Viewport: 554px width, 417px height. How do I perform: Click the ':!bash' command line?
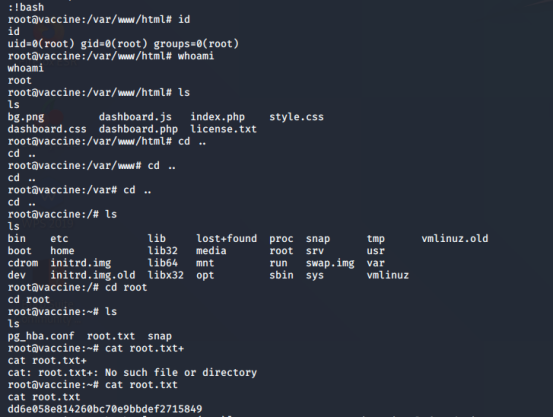26,7
